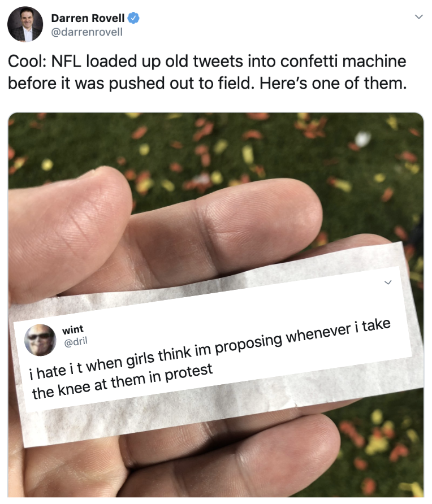Click the line 'the knee at them in protest'
Image resolution: width=432 pixels, height=504 pixels.
122,381
